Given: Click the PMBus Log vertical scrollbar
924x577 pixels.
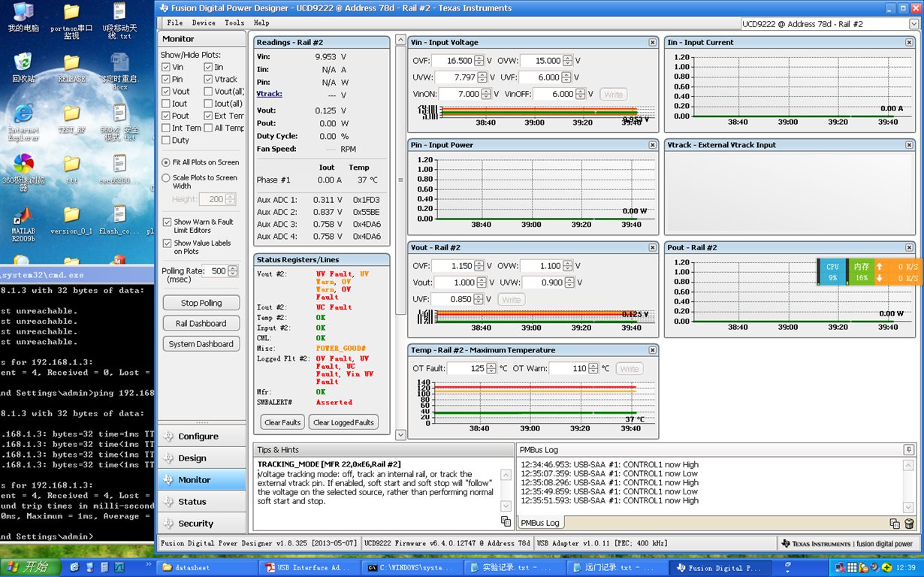Looking at the screenshot, I should tap(909, 486).
